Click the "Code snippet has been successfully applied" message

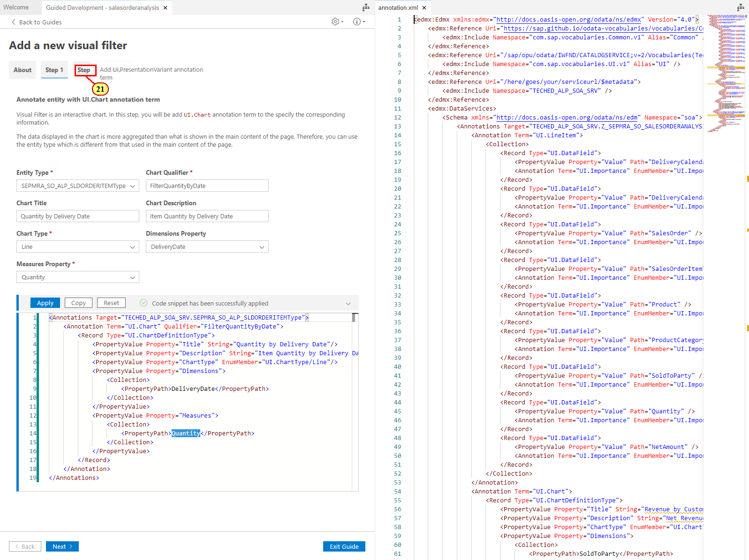pyautogui.click(x=210, y=303)
